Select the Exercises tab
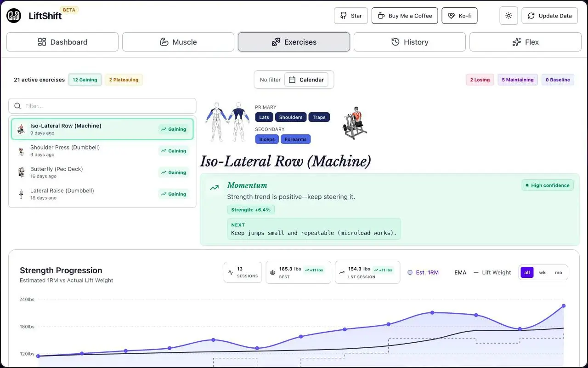Viewport: 588px width, 368px height. 294,42
